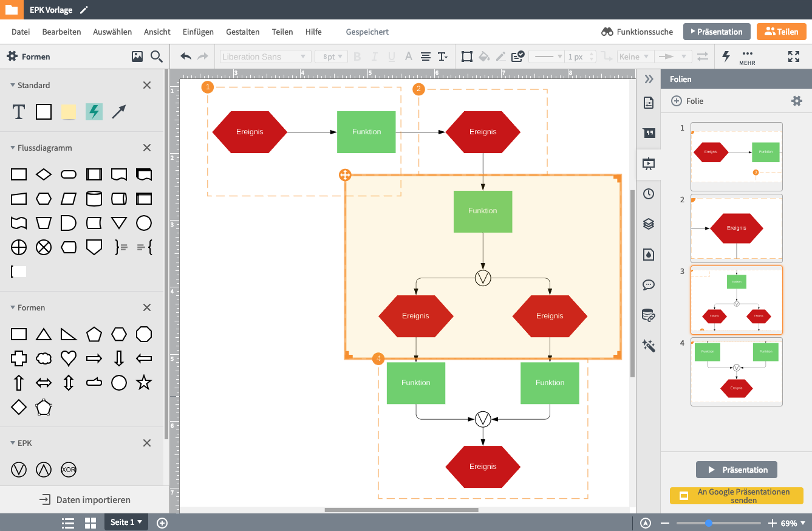Open the shape search magnifier
This screenshot has width=812, height=531.
[x=157, y=57]
